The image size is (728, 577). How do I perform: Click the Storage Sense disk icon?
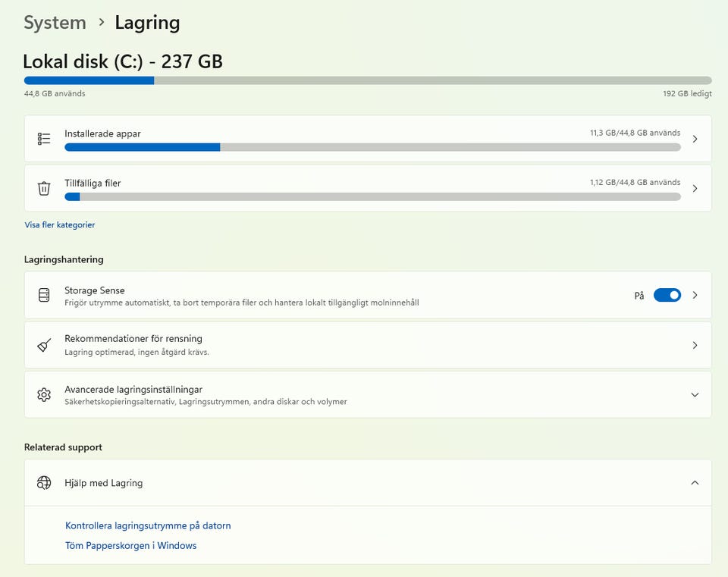(x=44, y=295)
